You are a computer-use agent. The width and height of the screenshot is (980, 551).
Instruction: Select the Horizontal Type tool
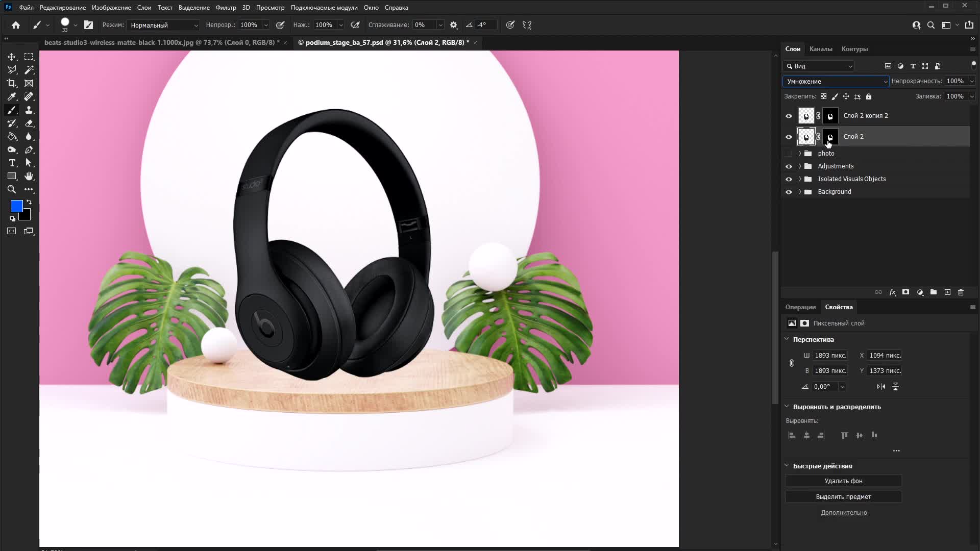pyautogui.click(x=12, y=163)
